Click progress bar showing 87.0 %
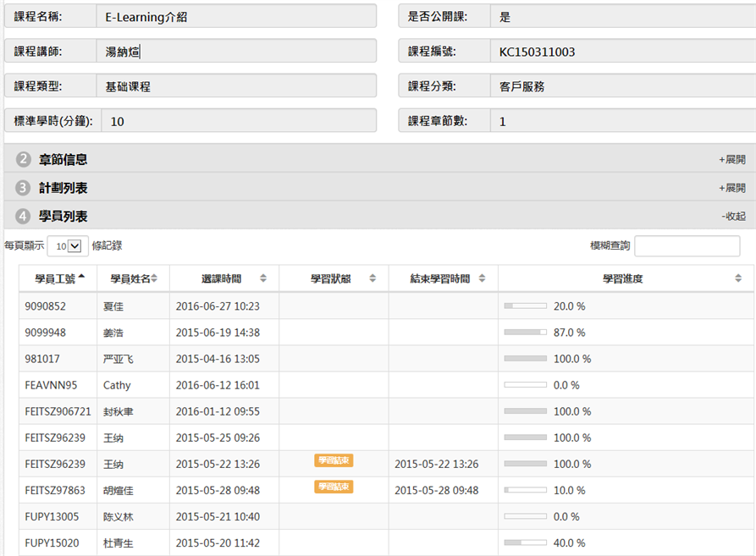Screen dimensions: 756x556 click(x=525, y=333)
